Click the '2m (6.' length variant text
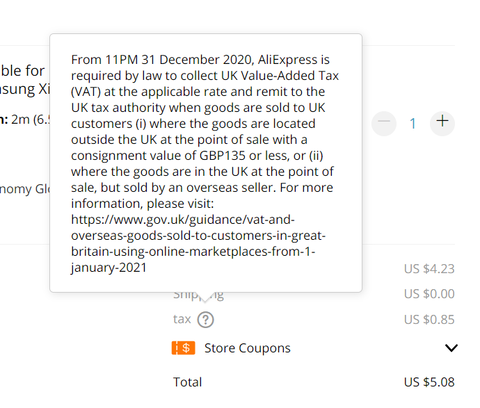The width and height of the screenshot is (480, 408). click(30, 119)
